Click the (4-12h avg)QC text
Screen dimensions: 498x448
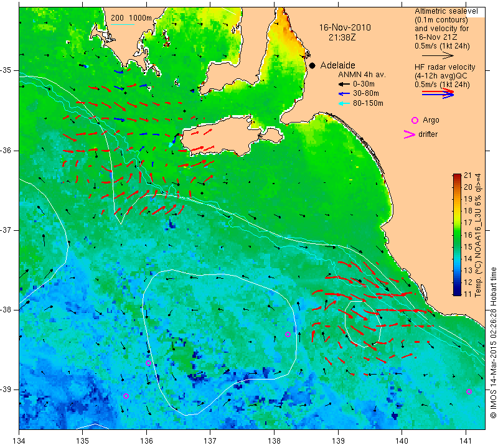coord(440,76)
